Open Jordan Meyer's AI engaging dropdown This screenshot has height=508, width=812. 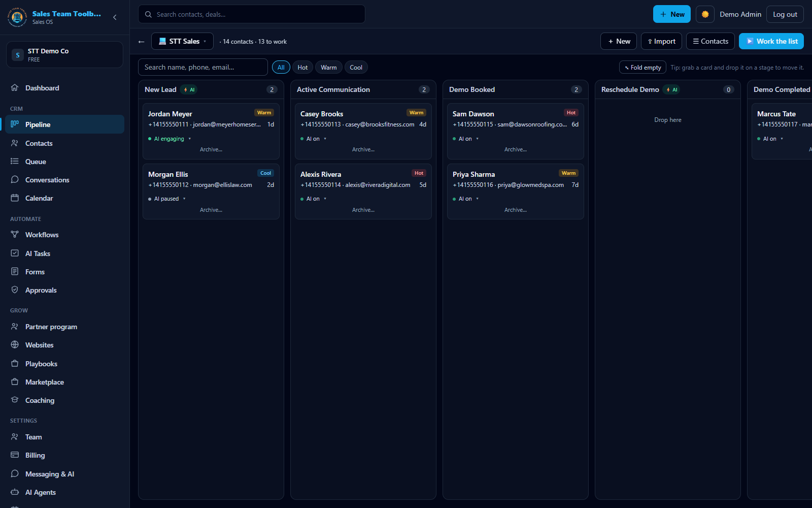pyautogui.click(x=170, y=139)
